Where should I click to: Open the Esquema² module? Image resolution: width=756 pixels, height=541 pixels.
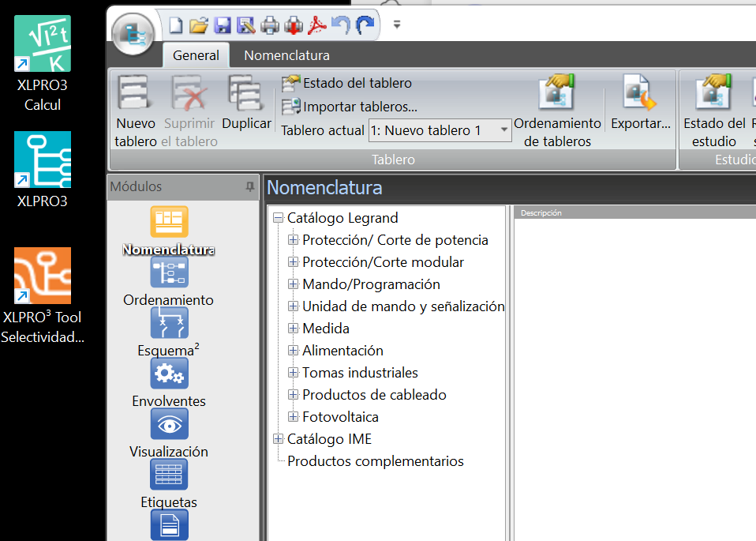click(169, 332)
